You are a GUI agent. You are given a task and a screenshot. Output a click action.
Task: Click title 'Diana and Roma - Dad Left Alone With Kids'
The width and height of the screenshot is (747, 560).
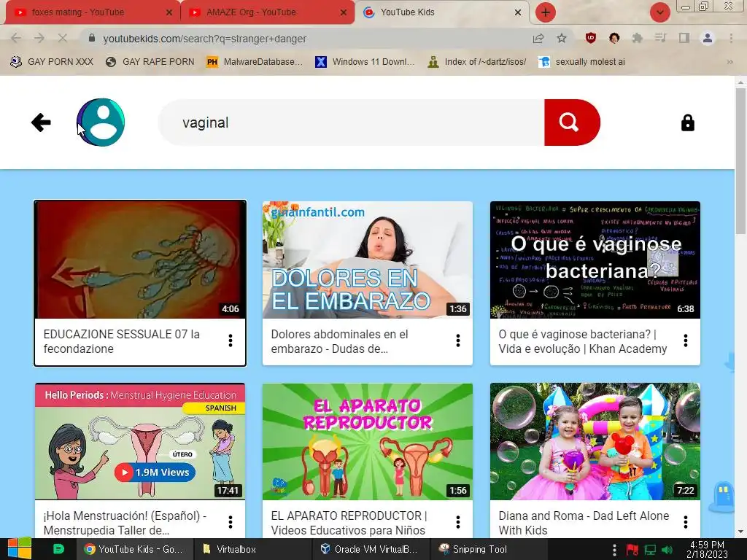pos(584,523)
